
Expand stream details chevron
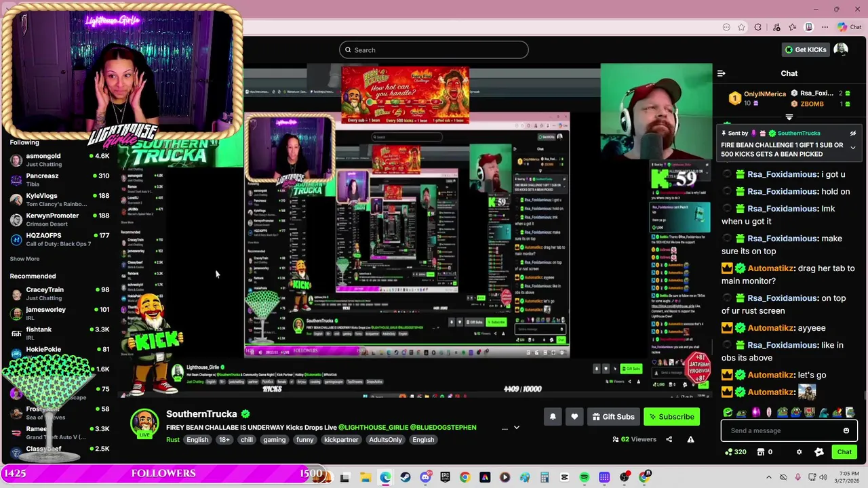(516, 428)
